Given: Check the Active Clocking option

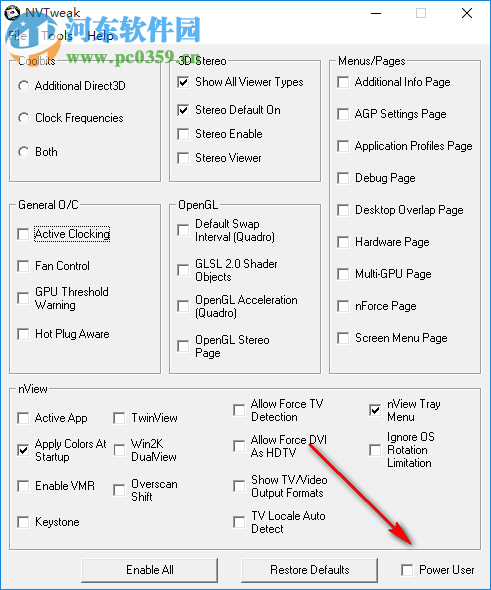Looking at the screenshot, I should tap(23, 234).
